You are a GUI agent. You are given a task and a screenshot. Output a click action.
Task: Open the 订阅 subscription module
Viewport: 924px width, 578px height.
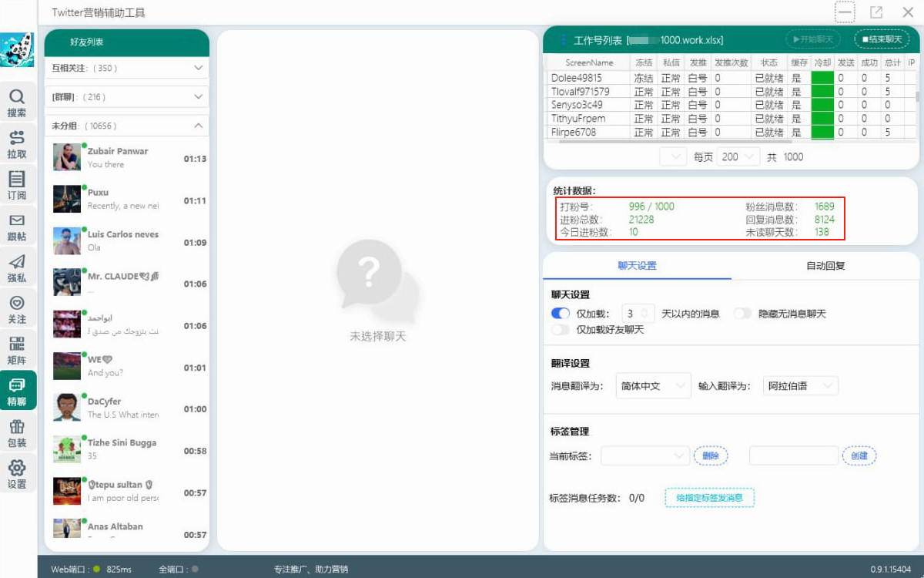click(17, 186)
